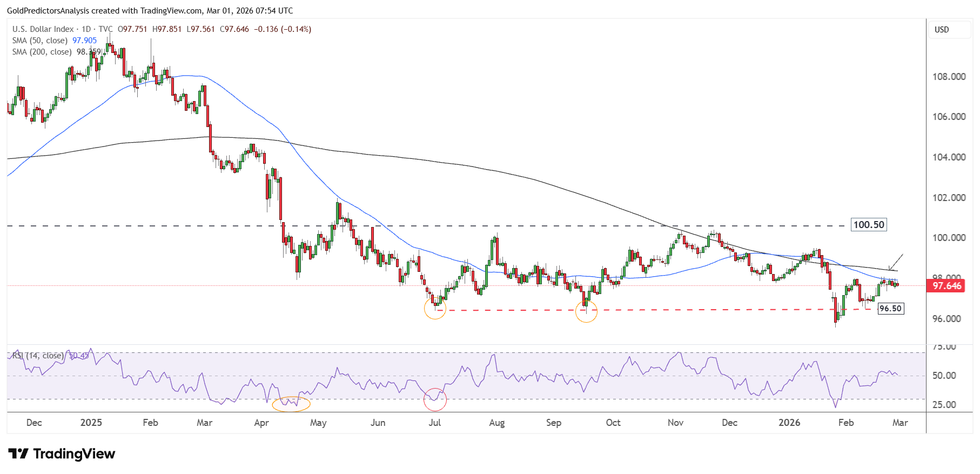Click the low value L97.561
Screen dimensions: 980x474
tap(201, 29)
